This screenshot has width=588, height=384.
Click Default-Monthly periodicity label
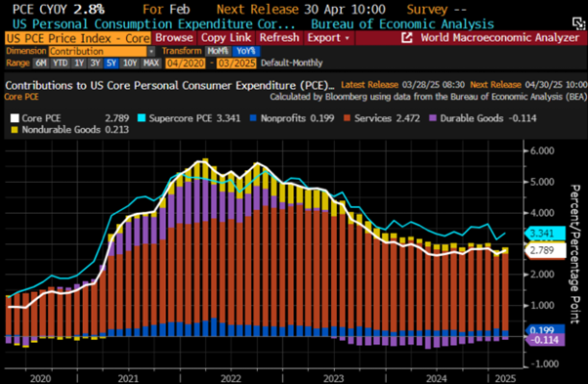coord(291,63)
